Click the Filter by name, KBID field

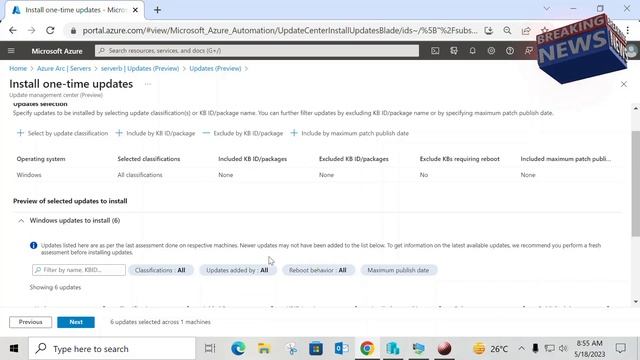coord(79,270)
